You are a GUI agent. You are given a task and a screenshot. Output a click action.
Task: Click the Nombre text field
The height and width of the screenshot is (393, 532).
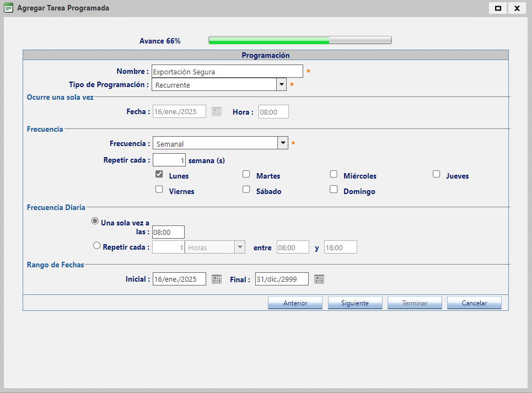(x=227, y=71)
